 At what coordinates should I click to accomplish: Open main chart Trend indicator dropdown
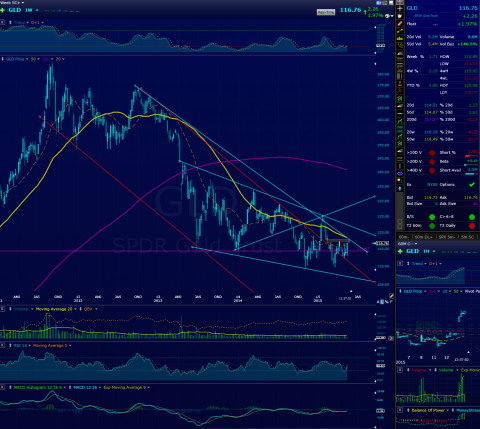coord(27,23)
